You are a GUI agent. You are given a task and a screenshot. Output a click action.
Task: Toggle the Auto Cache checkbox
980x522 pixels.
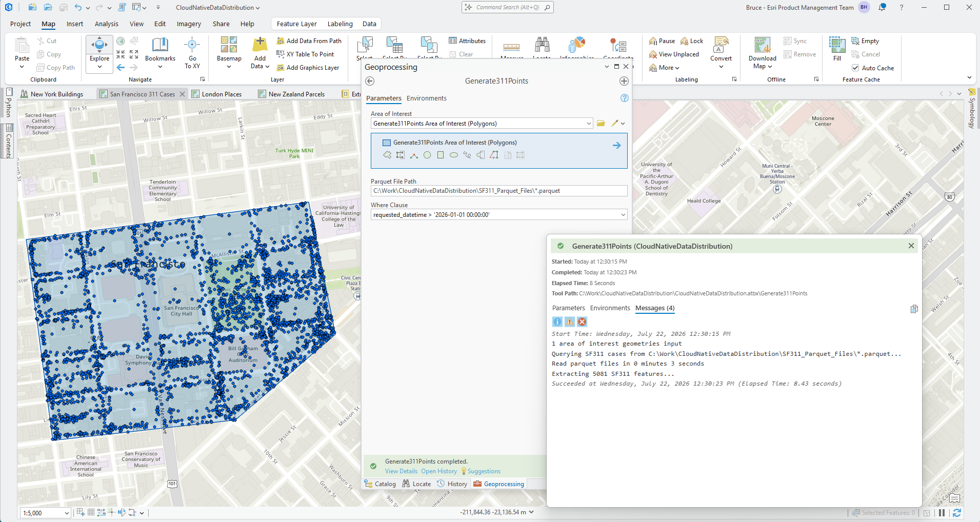pyautogui.click(x=855, y=68)
